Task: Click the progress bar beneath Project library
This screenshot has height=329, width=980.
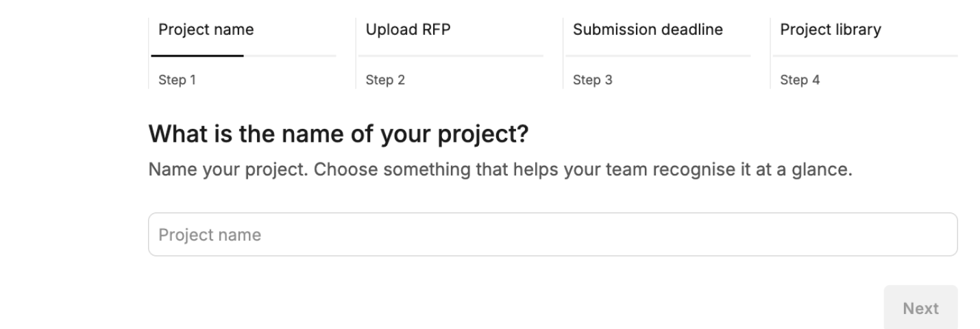Action: 866,56
